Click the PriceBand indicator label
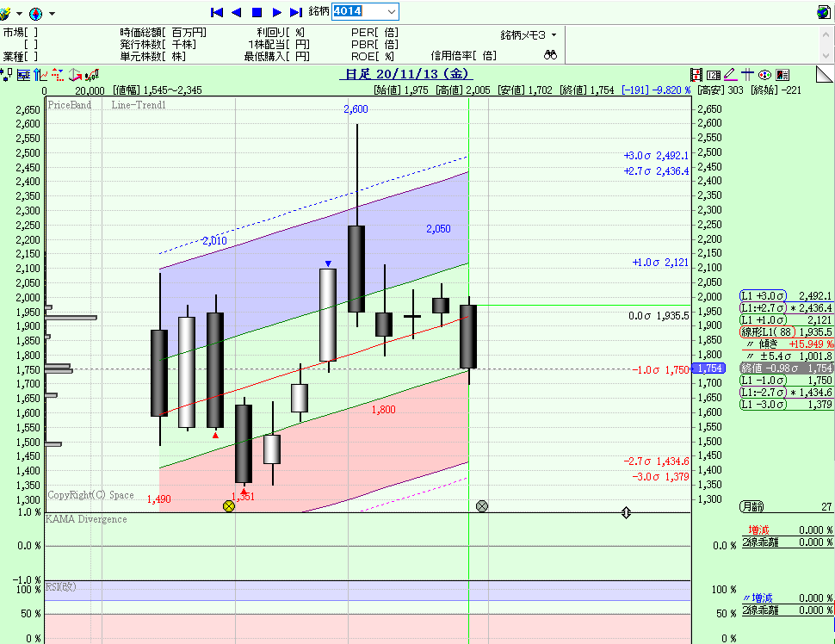835x644 pixels. [x=70, y=105]
